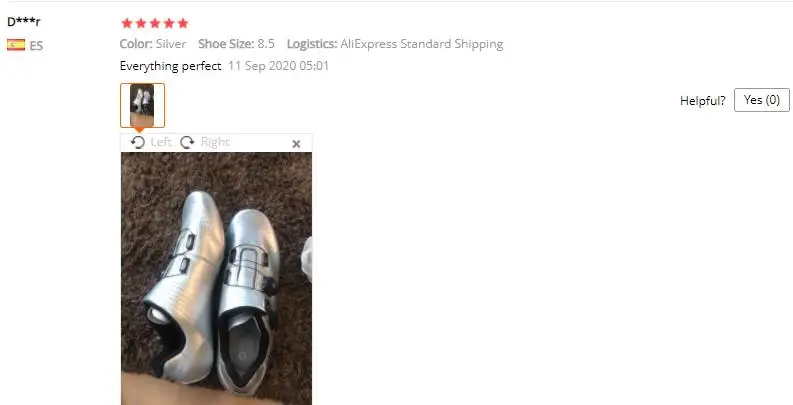
Task: Mark review helpful with Yes (0)
Action: click(762, 100)
